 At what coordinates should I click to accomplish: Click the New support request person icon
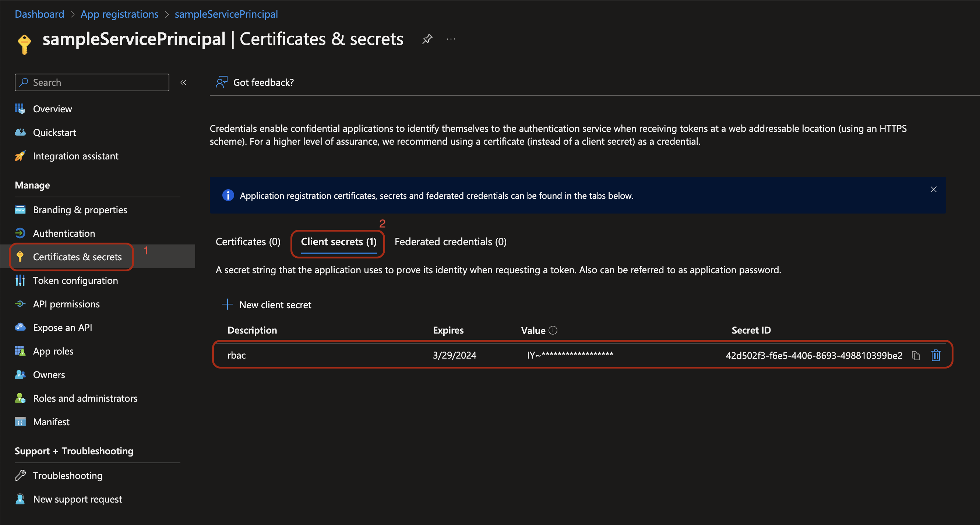(x=20, y=499)
